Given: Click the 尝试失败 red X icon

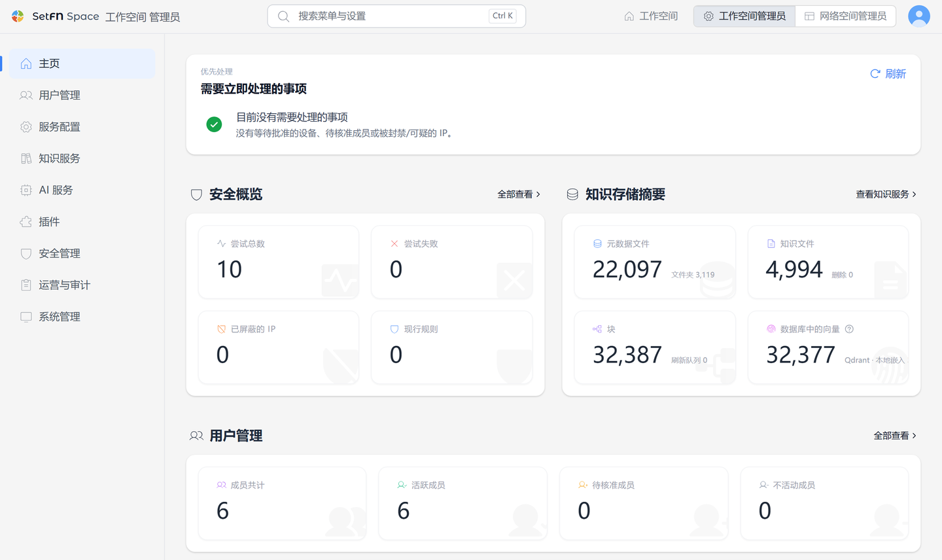Looking at the screenshot, I should pos(394,244).
